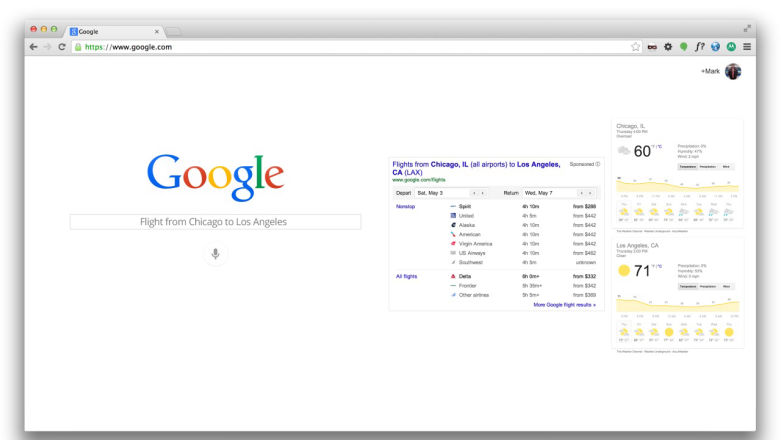Select the Frontier flight row

[523, 286]
